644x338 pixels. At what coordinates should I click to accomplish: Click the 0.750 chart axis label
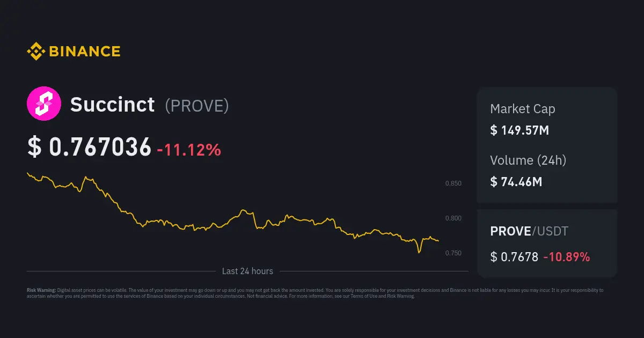[453, 253]
